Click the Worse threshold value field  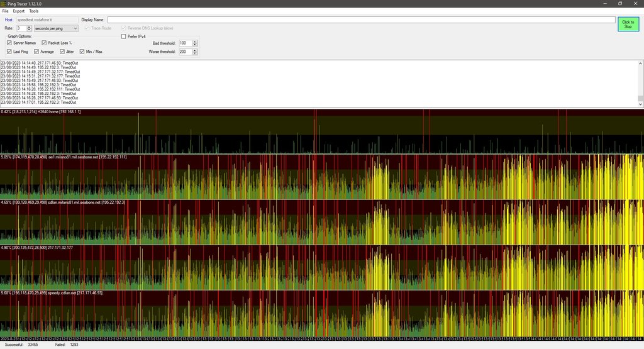[x=186, y=52]
